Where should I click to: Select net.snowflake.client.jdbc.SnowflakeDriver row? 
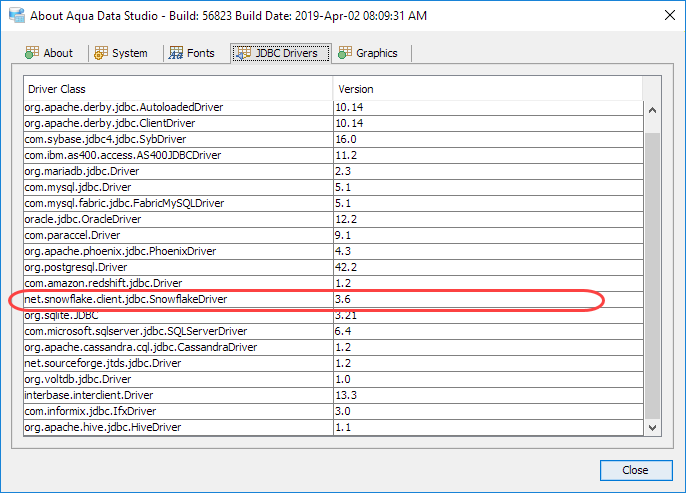point(333,299)
